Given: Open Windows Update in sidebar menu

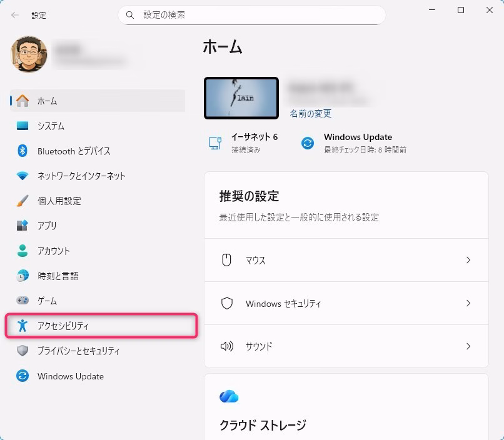Looking at the screenshot, I should 70,376.
